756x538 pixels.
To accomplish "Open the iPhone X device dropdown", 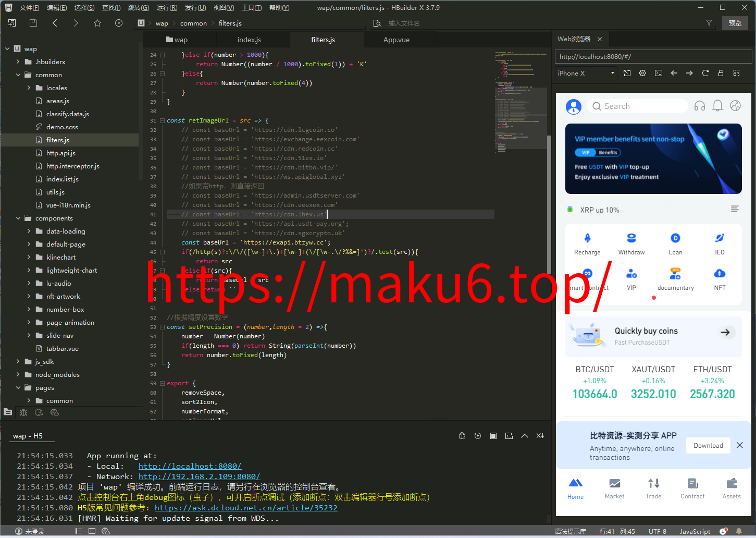I will click(586, 73).
